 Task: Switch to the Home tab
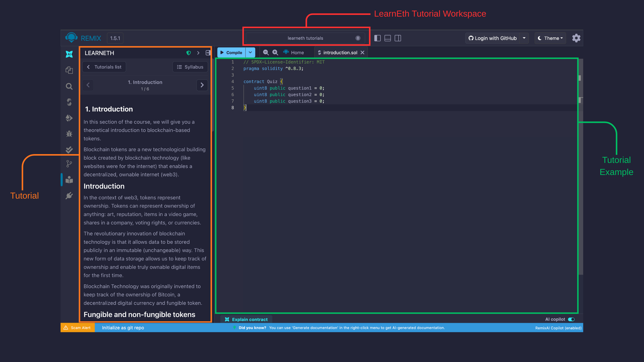(x=294, y=53)
